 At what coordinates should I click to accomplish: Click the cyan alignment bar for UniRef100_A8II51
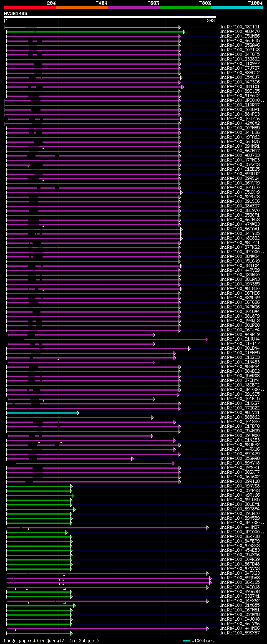pyautogui.click(x=92, y=27)
